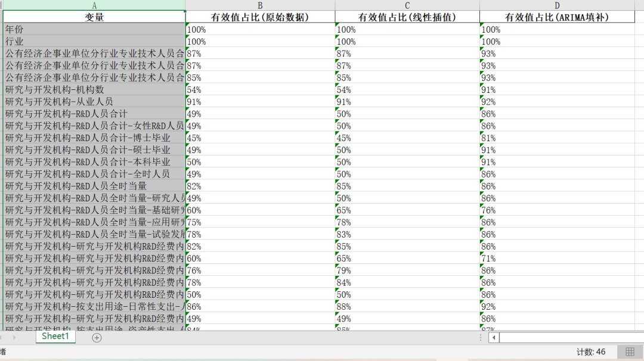This screenshot has height=361, width=644.
Task: Select the R&D人员合计-硕士毕业 cell
Action: (x=94, y=150)
